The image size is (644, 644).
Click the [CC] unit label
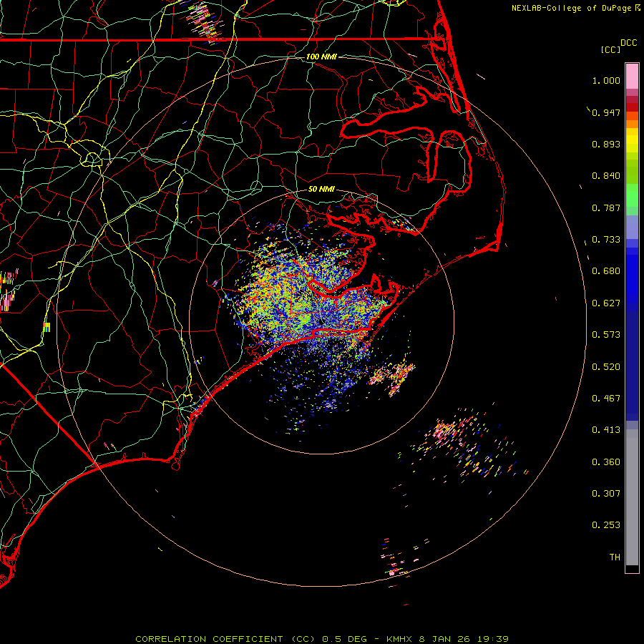point(610,49)
